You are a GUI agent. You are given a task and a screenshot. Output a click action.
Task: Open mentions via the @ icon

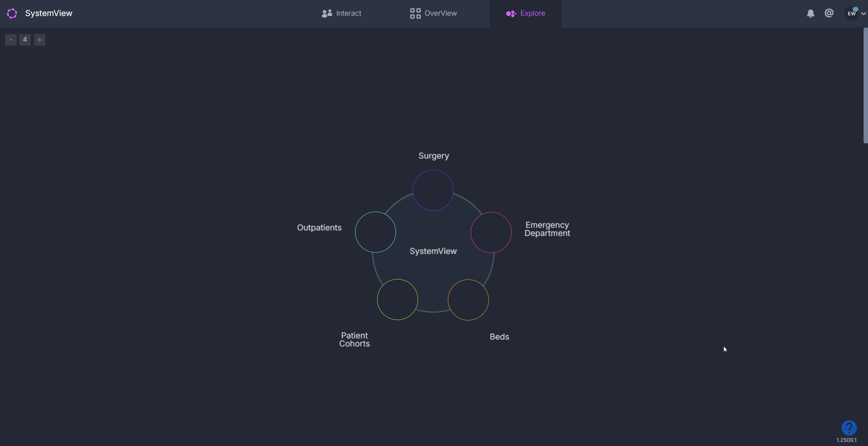pos(829,13)
